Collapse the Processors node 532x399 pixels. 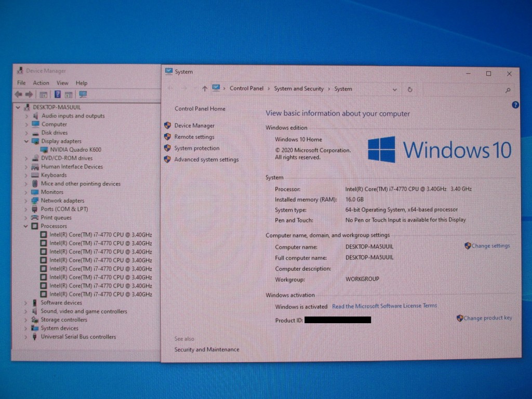tap(26, 226)
